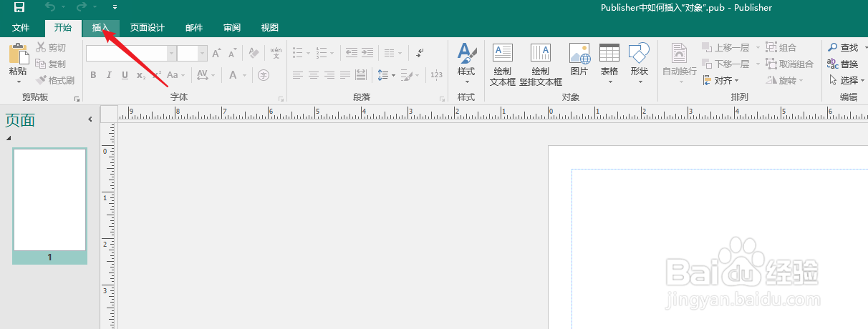Click the 123 number style icon
The height and width of the screenshot is (329, 868).
click(x=436, y=75)
